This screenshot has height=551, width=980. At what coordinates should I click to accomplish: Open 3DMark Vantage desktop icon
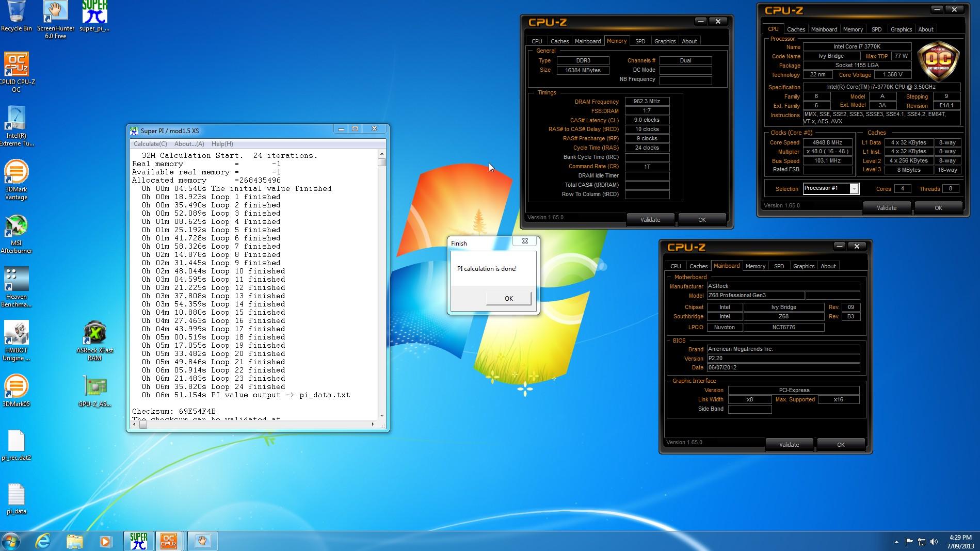coord(17,180)
